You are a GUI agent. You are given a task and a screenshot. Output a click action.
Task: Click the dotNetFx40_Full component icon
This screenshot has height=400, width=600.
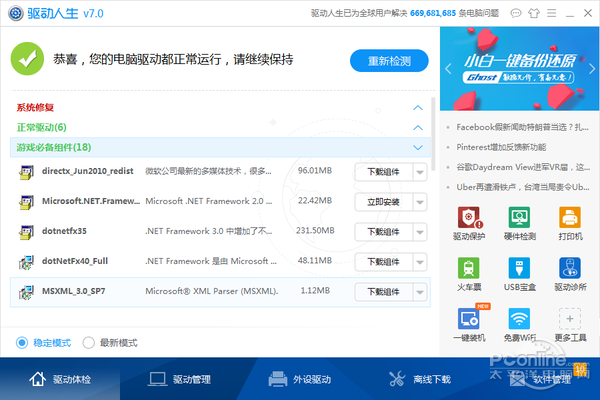coord(26,262)
